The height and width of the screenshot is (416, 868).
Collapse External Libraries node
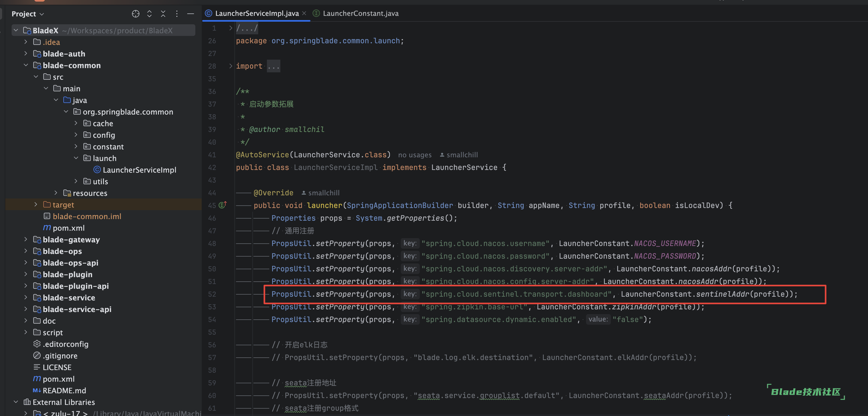16,402
